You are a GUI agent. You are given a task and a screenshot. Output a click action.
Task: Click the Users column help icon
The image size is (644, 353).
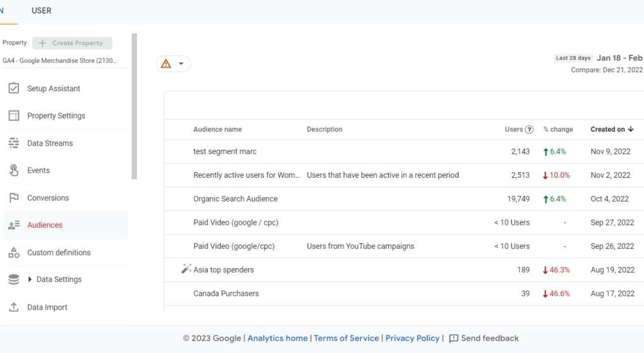tap(530, 129)
